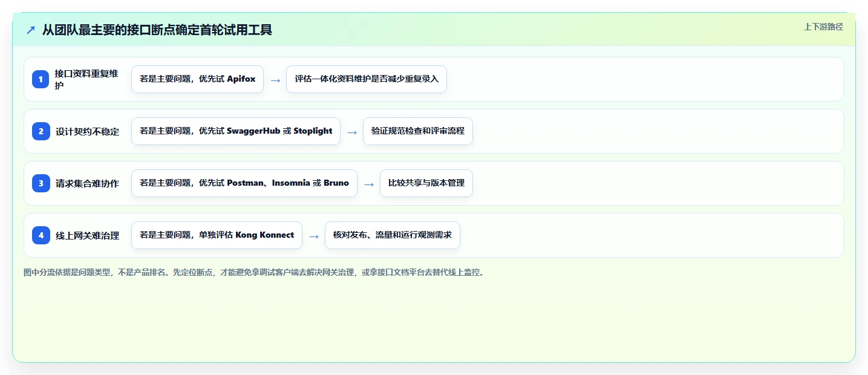Click the 请求集合难协作 row label

[x=88, y=183]
